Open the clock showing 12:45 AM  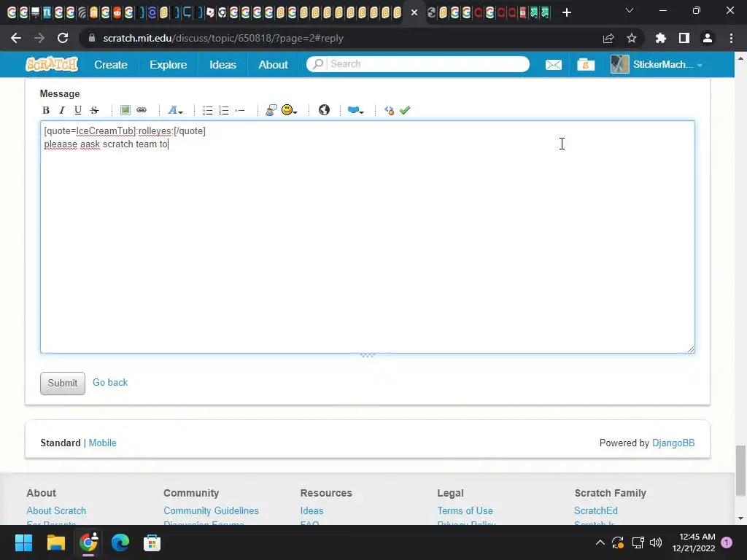(694, 542)
